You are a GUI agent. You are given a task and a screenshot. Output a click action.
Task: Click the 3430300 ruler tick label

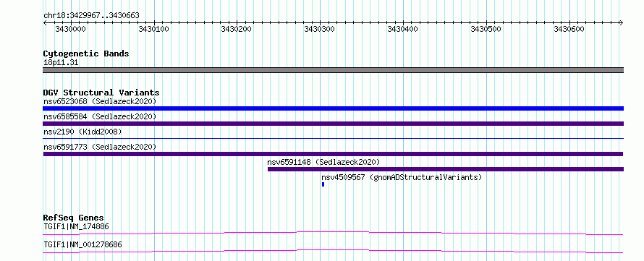tap(320, 29)
